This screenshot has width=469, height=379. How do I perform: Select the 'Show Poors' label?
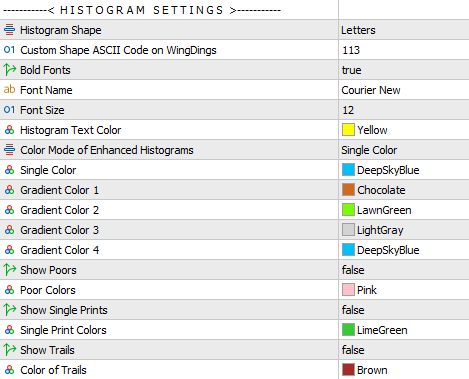coord(48,270)
